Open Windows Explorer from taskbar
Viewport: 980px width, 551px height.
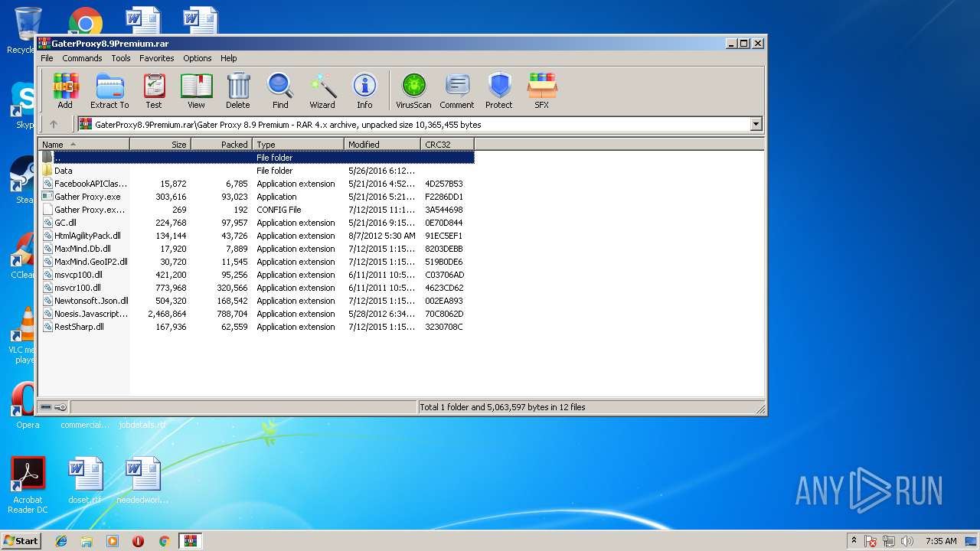click(x=87, y=541)
